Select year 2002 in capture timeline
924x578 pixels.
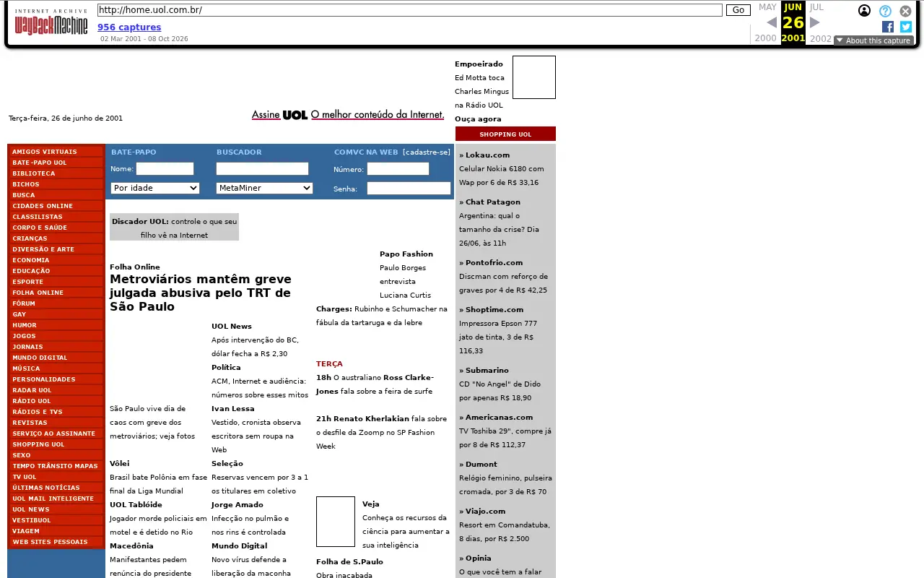pyautogui.click(x=821, y=38)
